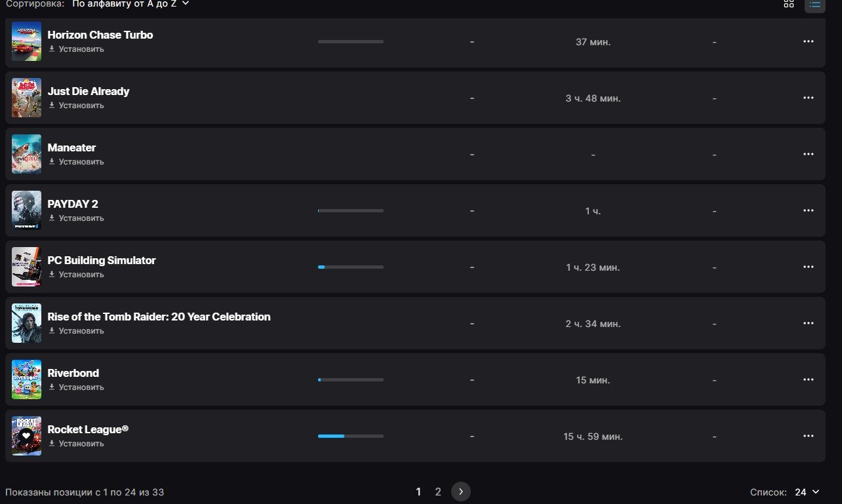The height and width of the screenshot is (504, 842).
Task: Click the favorite heart on Rocket League cover
Action: 26,436
